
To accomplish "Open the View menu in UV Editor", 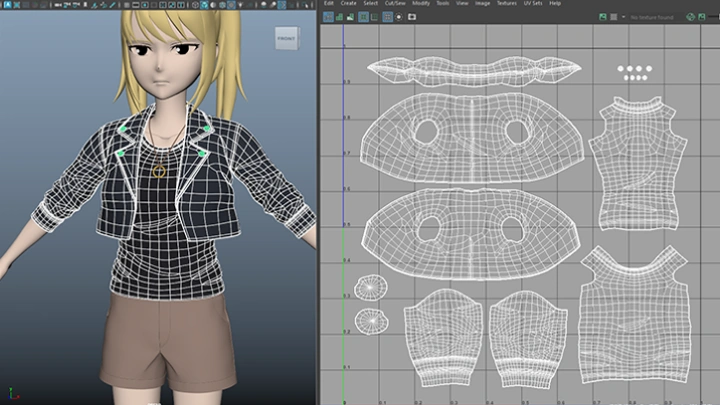I will pyautogui.click(x=462, y=3).
